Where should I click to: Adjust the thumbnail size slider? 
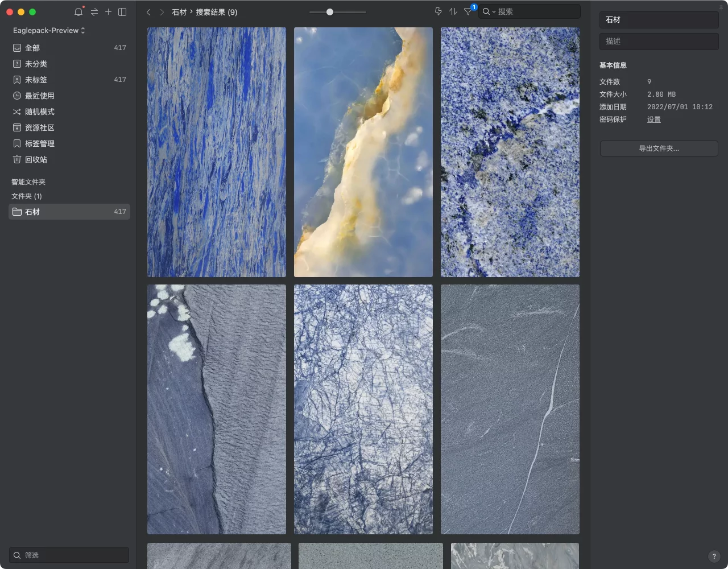click(330, 12)
